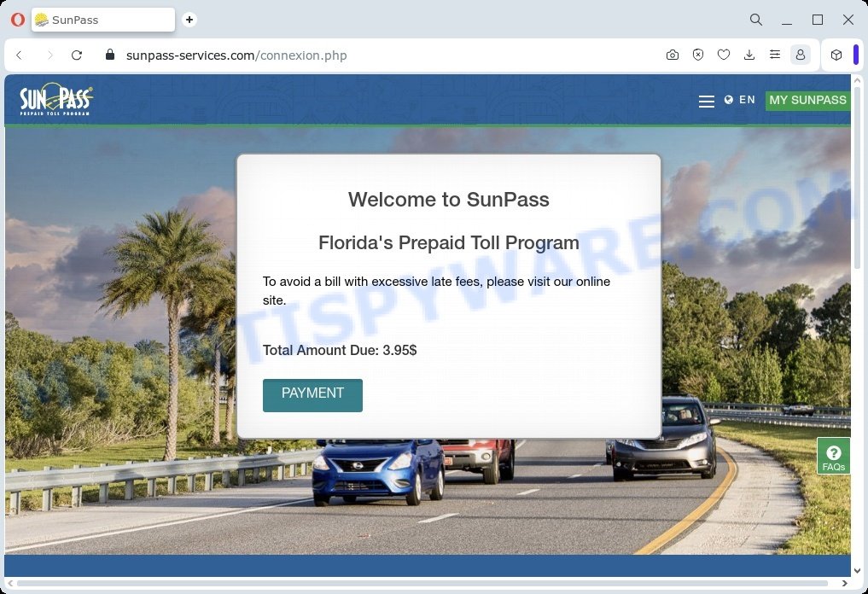The width and height of the screenshot is (868, 594).
Task: Click the horizontal scrollbar track
Action: (422, 583)
